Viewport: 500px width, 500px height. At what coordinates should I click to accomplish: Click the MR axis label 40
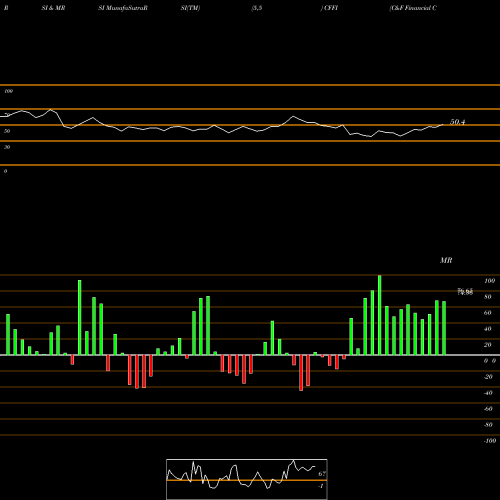[488, 329]
